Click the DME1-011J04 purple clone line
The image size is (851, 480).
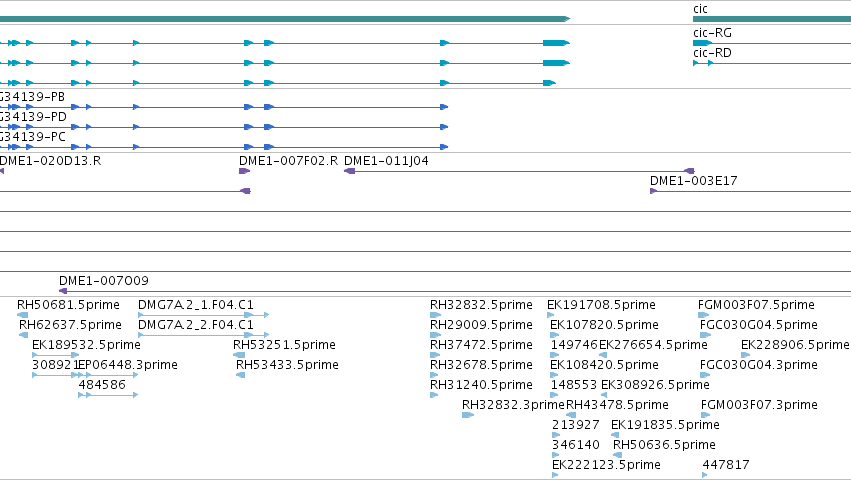519,171
